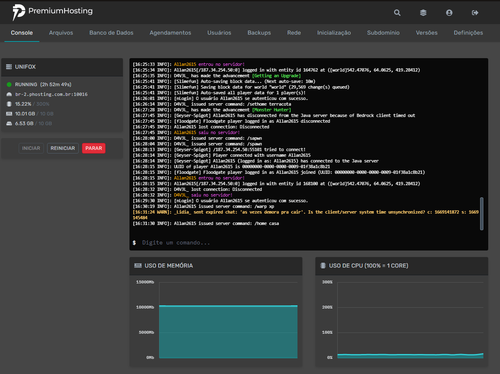
Task: Open the user account icon
Action: pyautogui.click(x=449, y=13)
